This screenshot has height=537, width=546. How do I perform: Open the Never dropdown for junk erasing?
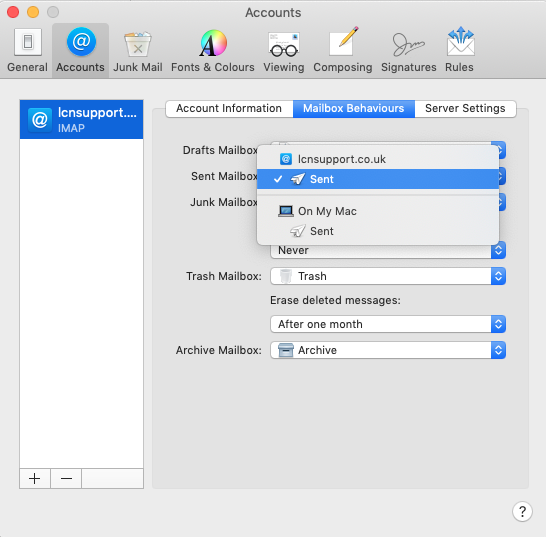(x=388, y=251)
